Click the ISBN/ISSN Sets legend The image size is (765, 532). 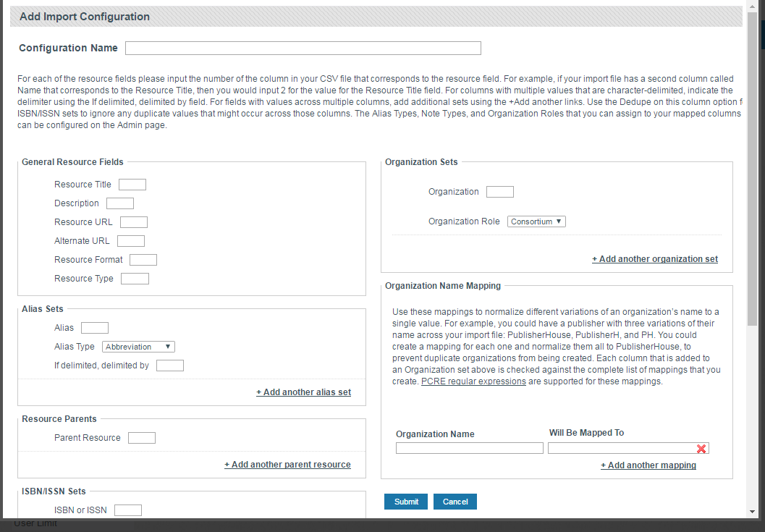(x=54, y=491)
